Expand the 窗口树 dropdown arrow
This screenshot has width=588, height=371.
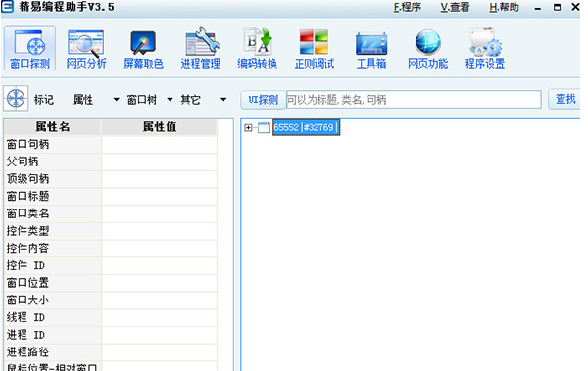tap(170, 100)
